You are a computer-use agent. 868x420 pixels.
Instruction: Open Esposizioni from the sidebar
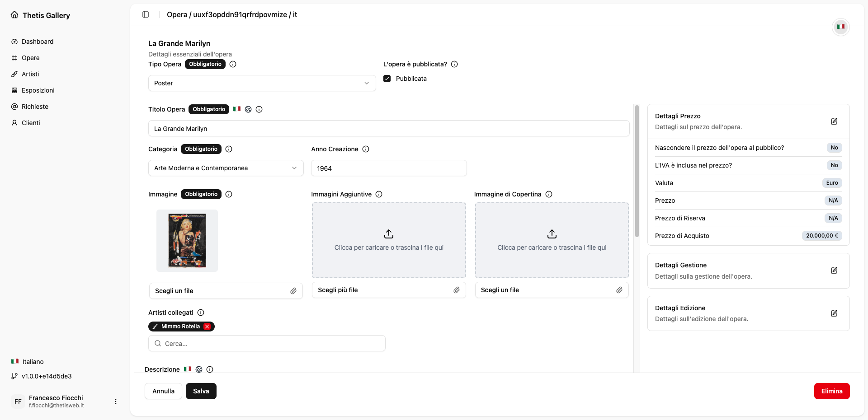pos(38,90)
